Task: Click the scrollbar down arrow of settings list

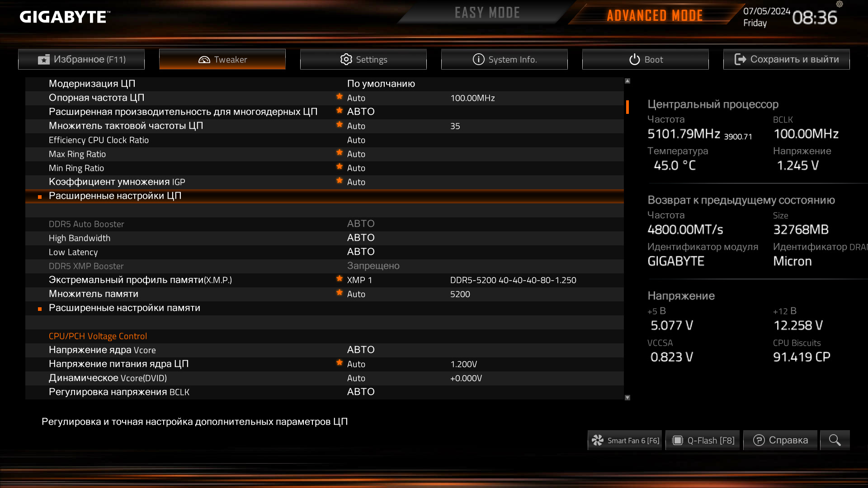Action: click(627, 398)
